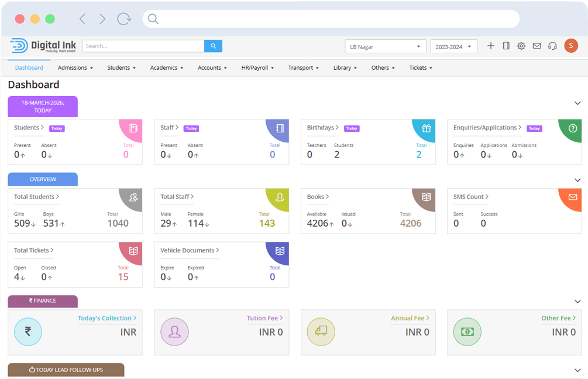Click in the Digital Ink search field
The image size is (588, 379).
[x=143, y=46]
